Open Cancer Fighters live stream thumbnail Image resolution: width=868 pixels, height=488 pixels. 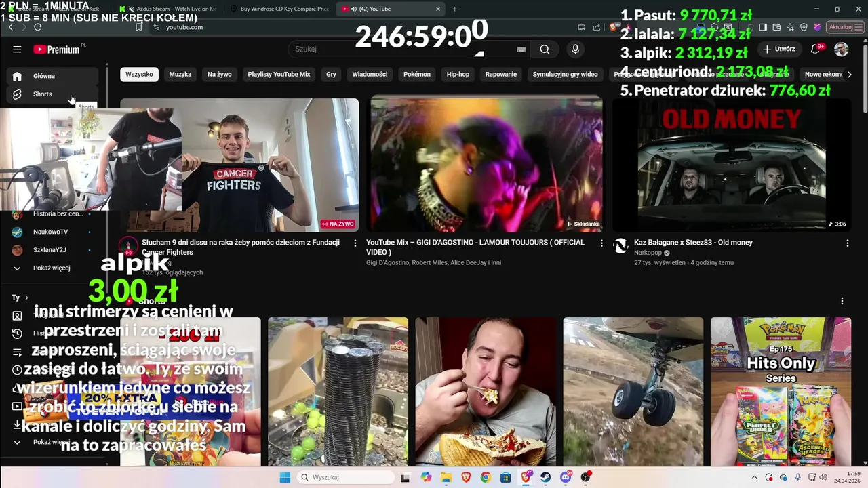coord(239,165)
